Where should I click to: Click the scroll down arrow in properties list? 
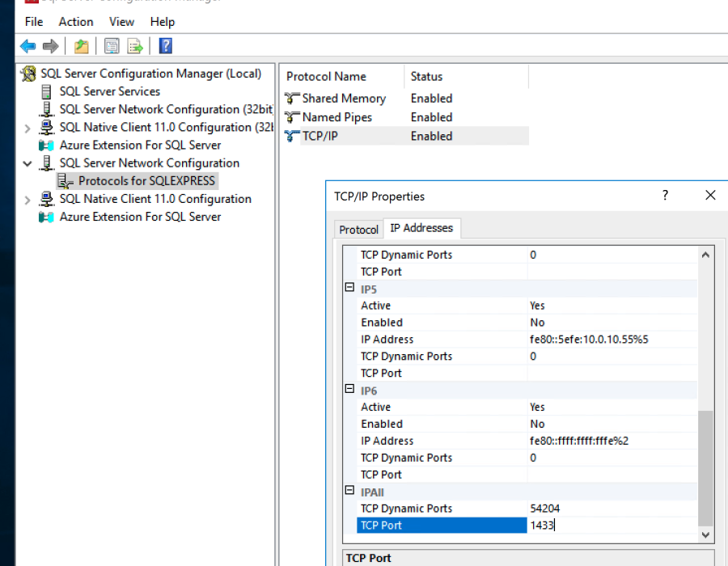pos(705,535)
